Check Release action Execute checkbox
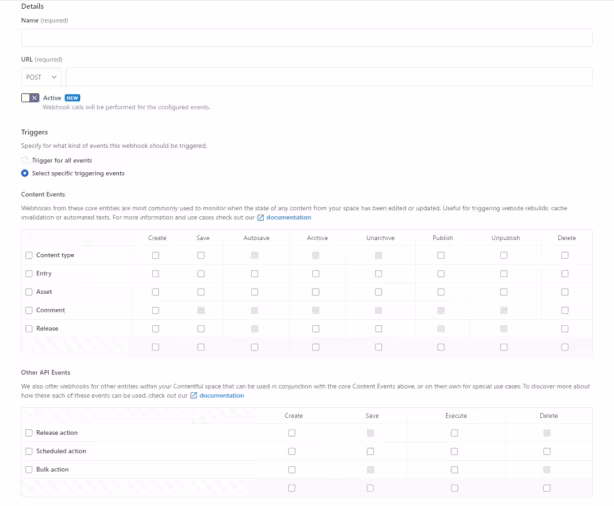This screenshot has width=614, height=506. (x=454, y=433)
